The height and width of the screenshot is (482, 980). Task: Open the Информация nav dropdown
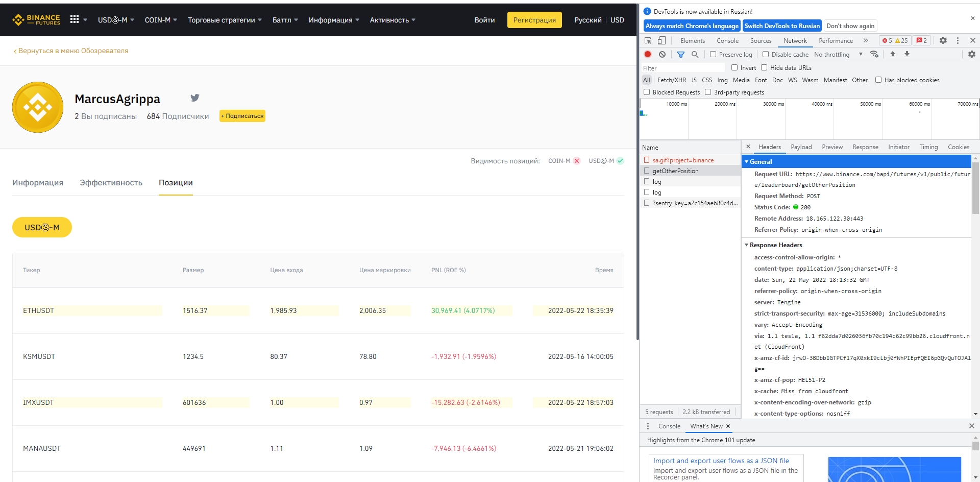pos(334,20)
